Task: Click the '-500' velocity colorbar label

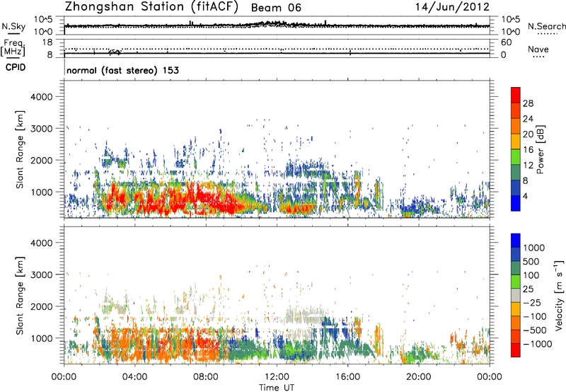Action: pyautogui.click(x=534, y=330)
